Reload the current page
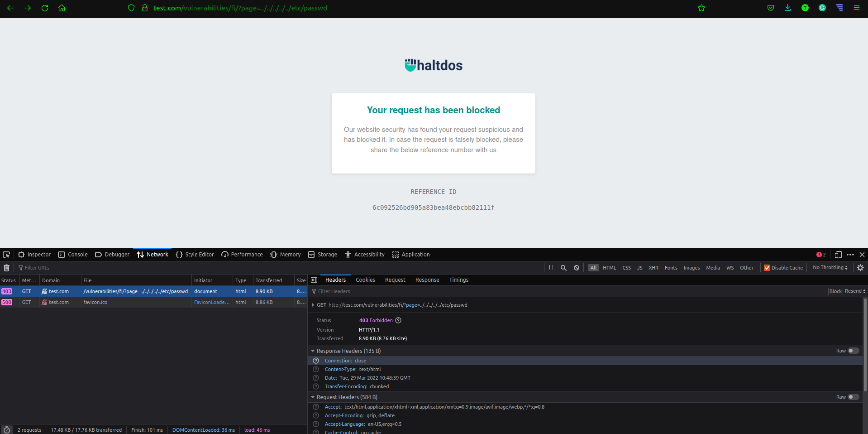Image resolution: width=868 pixels, height=434 pixels. click(x=45, y=8)
